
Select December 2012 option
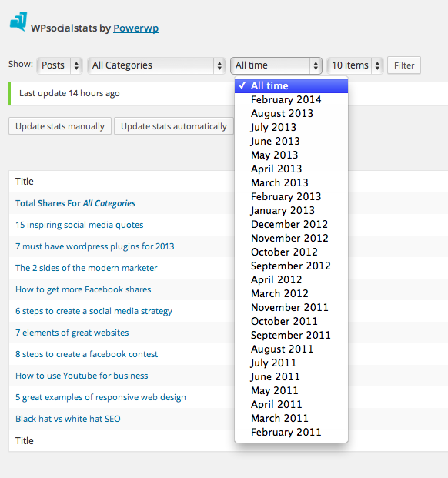pos(291,224)
